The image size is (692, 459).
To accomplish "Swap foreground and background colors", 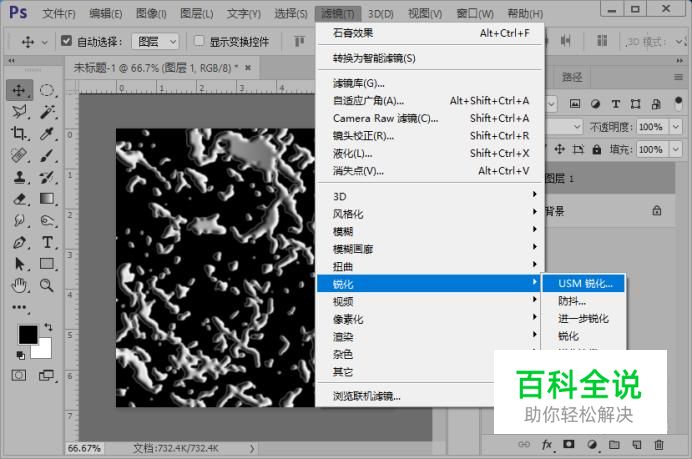I will [x=48, y=327].
